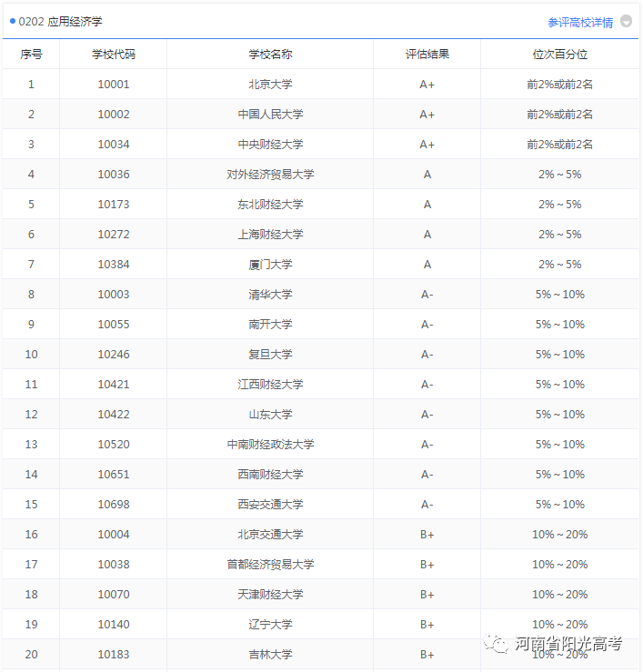Select the 对外经济贸易大学 school name cell
Viewport: 643px width, 672px height.
point(270,175)
